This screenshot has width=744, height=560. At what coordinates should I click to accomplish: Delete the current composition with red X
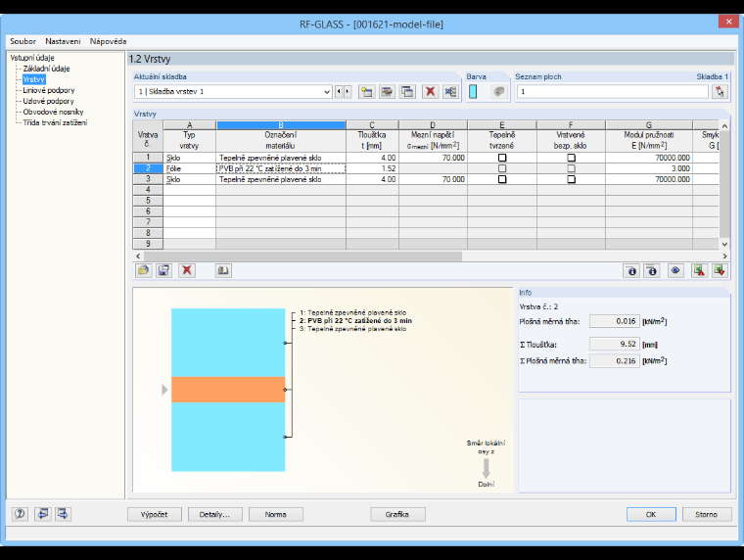(x=430, y=92)
